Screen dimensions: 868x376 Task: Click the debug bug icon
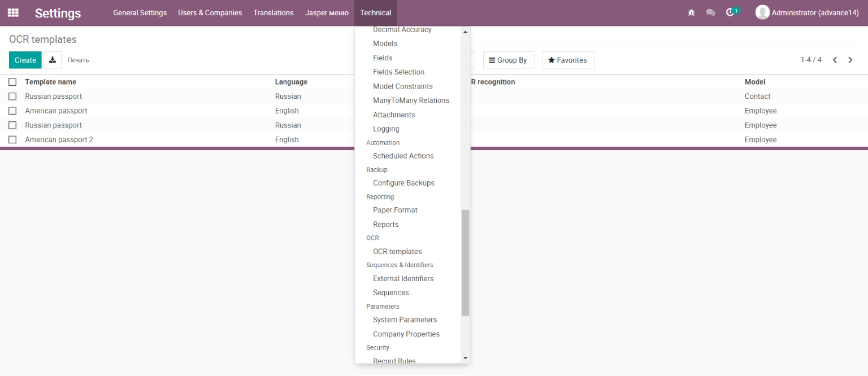coord(691,12)
